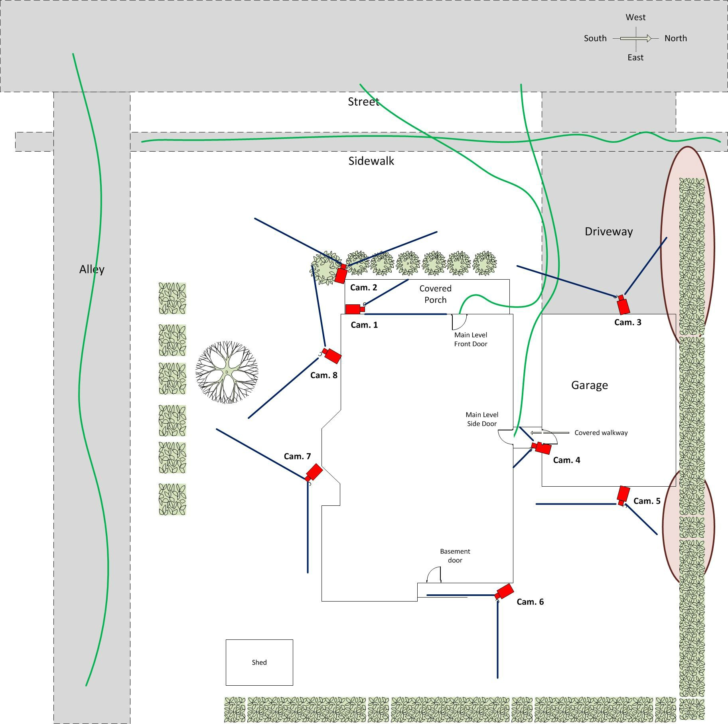Click the Cam. 1 text label

pyautogui.click(x=364, y=325)
